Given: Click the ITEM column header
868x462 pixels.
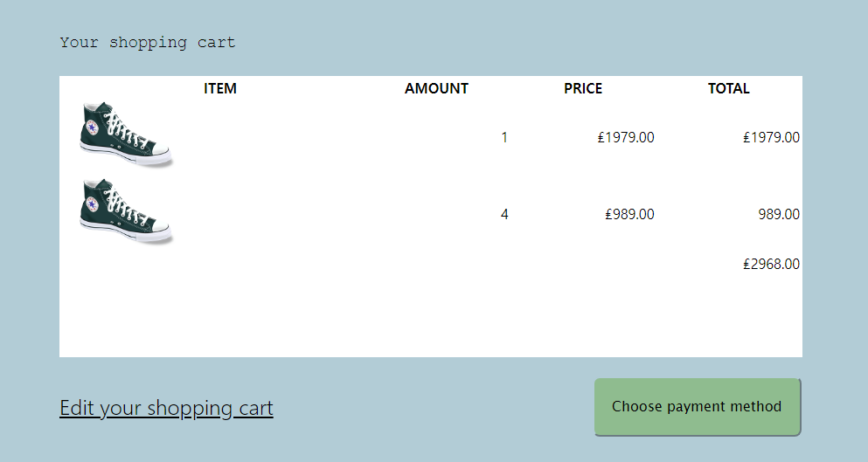Looking at the screenshot, I should coord(220,88).
